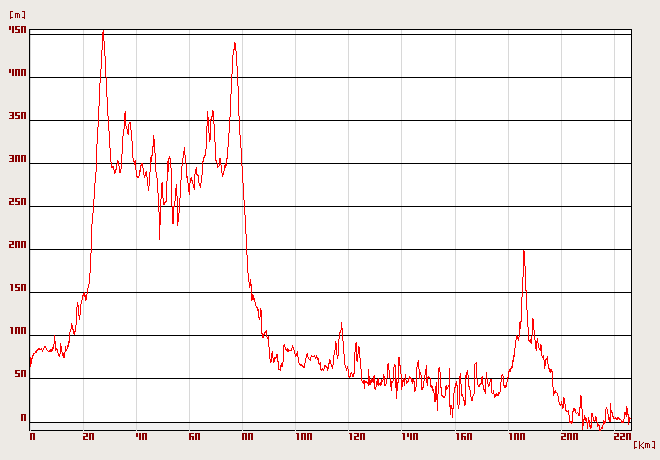Click the 60 km distance axis label

(194, 437)
